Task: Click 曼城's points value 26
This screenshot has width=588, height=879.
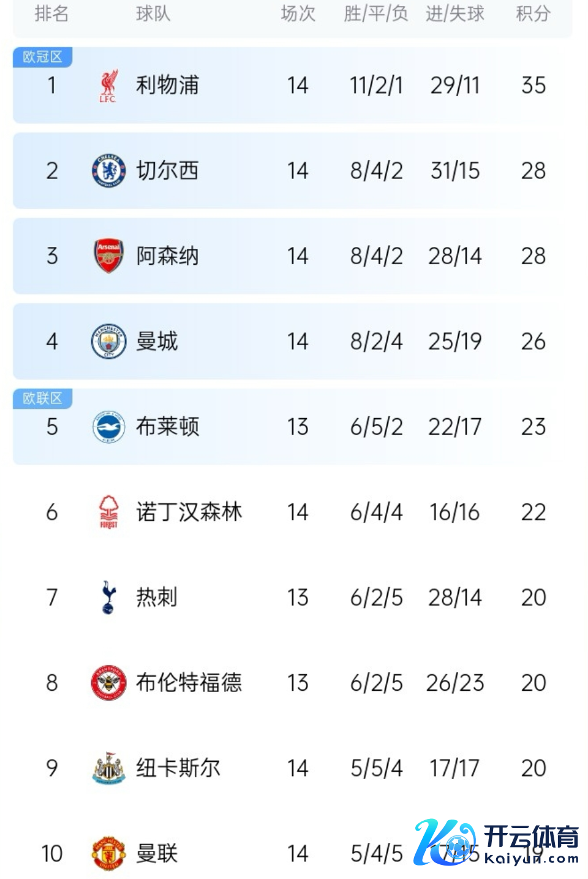Action: pos(533,341)
